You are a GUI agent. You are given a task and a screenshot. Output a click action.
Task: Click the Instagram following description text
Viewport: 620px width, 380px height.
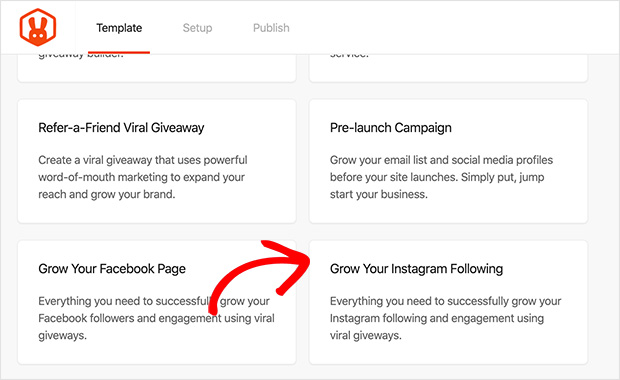tap(446, 318)
